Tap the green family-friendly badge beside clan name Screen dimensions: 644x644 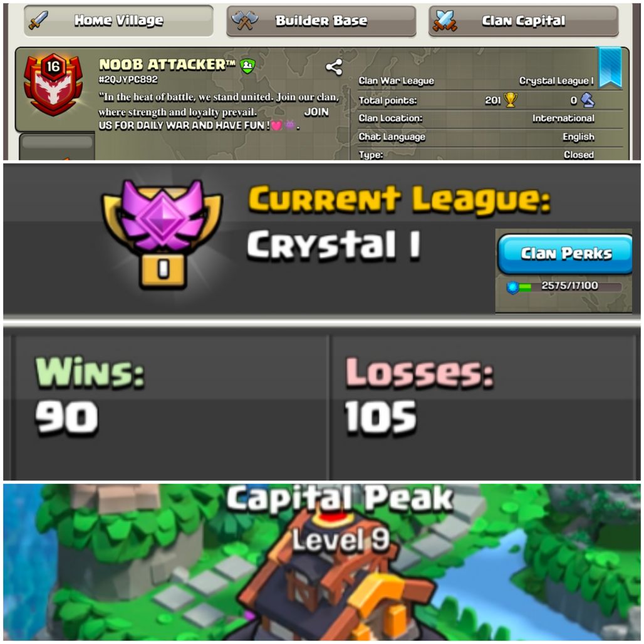click(x=247, y=65)
